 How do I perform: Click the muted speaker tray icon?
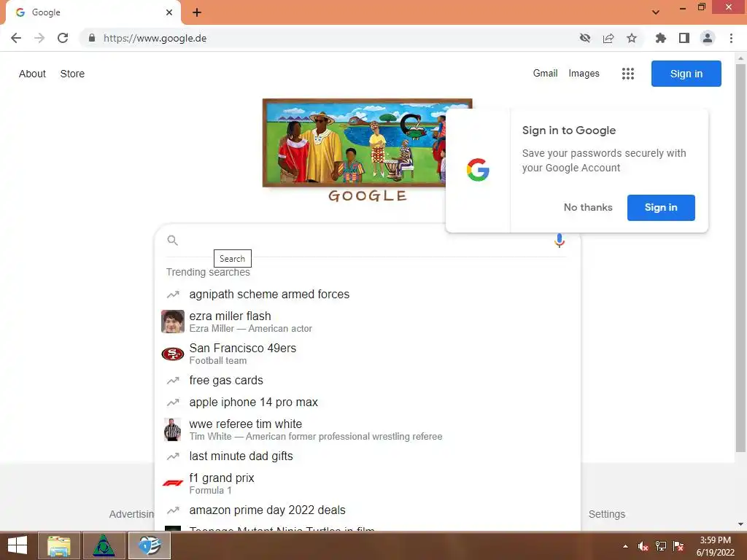point(643,546)
